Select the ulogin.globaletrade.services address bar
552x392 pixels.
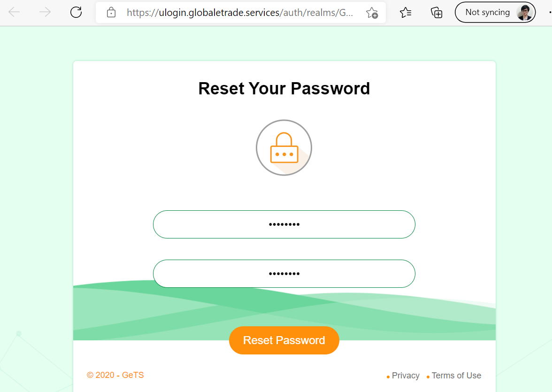point(239,12)
